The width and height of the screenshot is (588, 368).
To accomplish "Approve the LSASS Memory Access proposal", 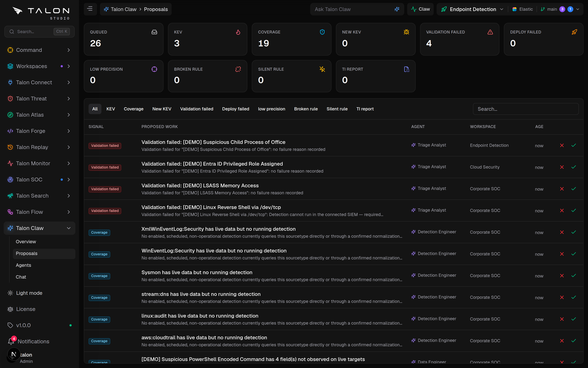I will [x=574, y=189].
